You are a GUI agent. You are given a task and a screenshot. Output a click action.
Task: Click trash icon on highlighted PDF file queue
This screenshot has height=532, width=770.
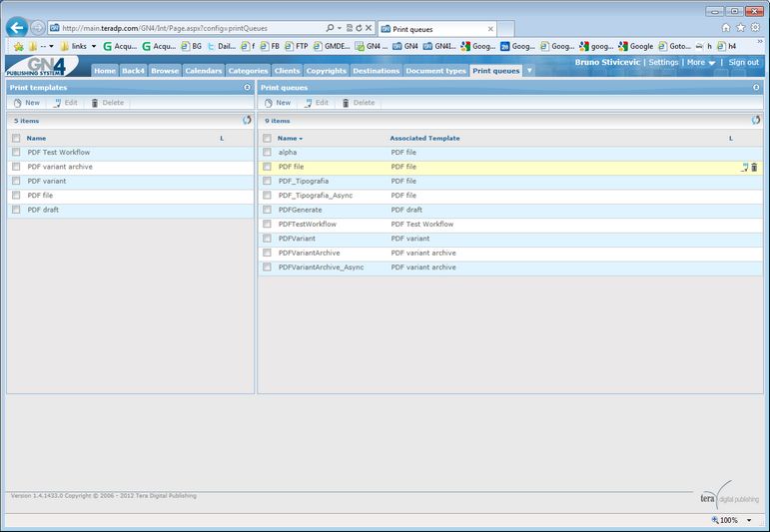click(x=754, y=167)
